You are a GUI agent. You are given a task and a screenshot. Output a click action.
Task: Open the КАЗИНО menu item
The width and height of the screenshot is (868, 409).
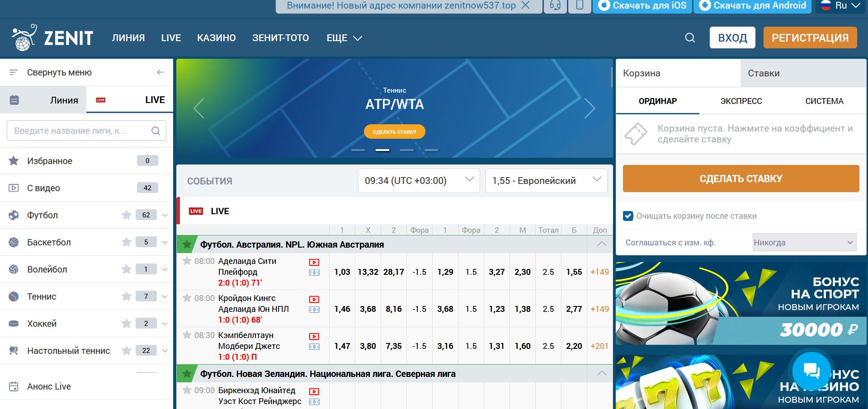point(217,38)
